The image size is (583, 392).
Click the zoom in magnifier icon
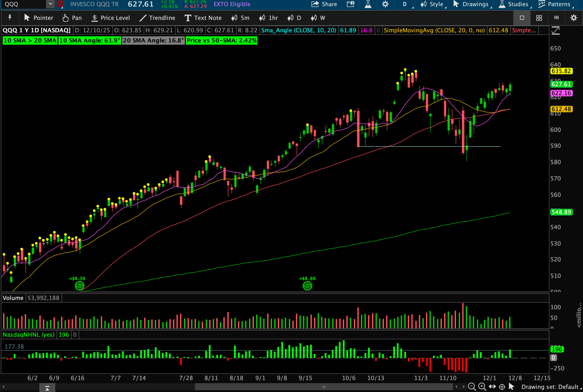click(x=482, y=387)
